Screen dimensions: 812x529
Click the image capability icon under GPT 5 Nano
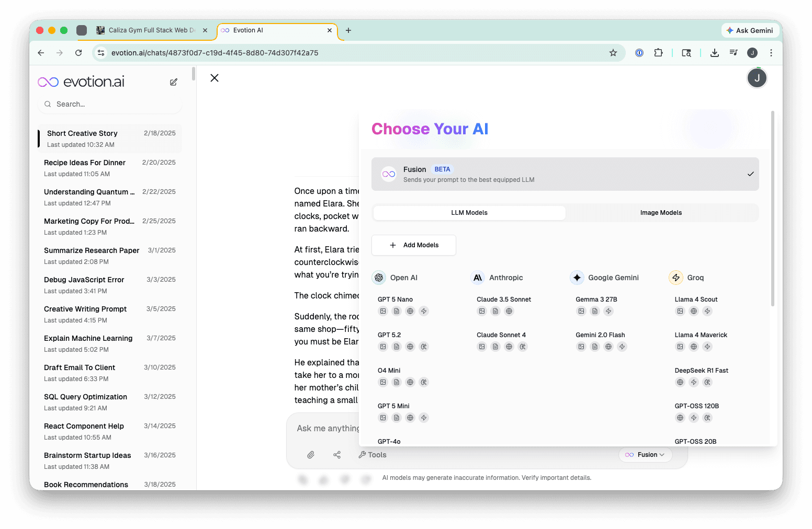click(383, 311)
